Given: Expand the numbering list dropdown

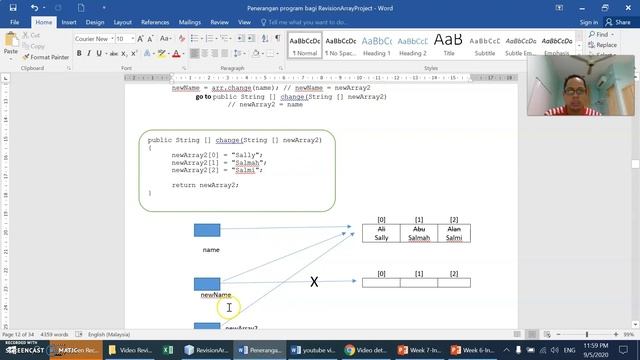Looking at the screenshot, I should point(217,38).
